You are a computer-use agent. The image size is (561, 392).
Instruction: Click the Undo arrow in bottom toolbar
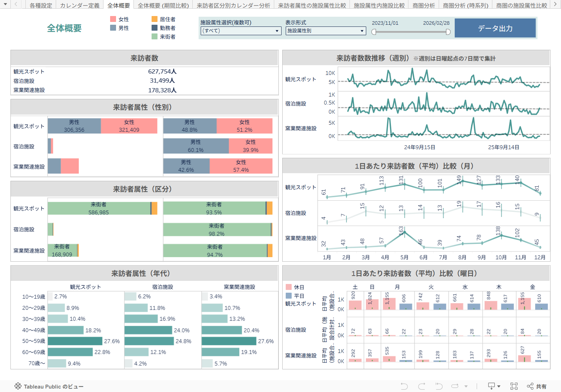point(404,386)
